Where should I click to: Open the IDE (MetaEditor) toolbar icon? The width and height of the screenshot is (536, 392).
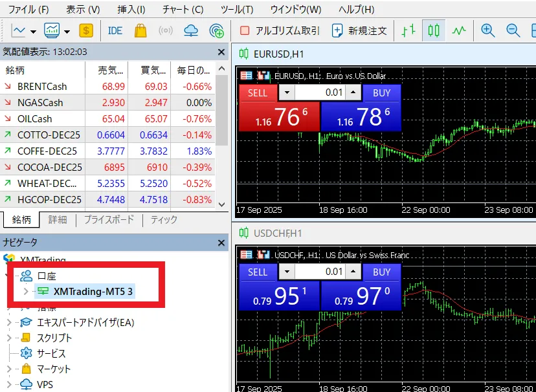pos(115,30)
